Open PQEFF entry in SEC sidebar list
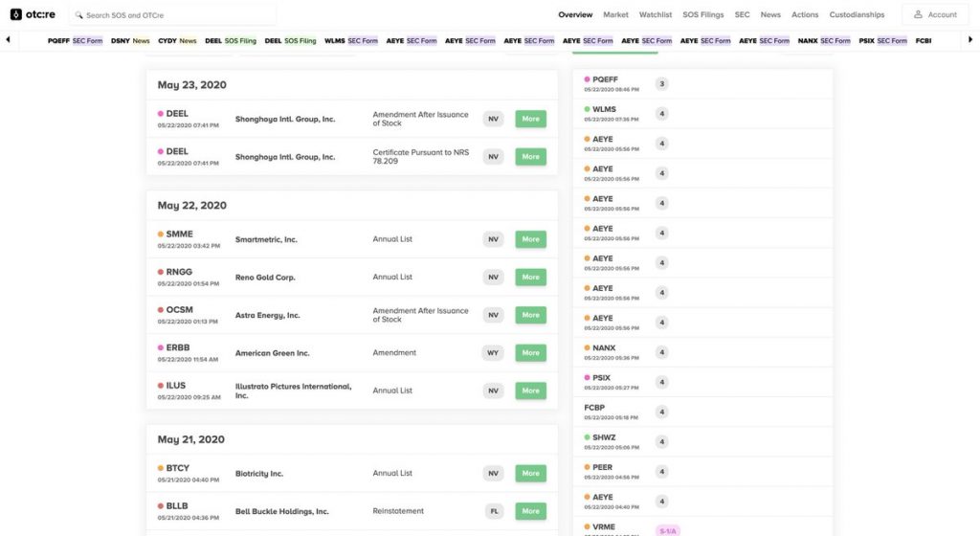The height and width of the screenshot is (536, 980). click(702, 83)
